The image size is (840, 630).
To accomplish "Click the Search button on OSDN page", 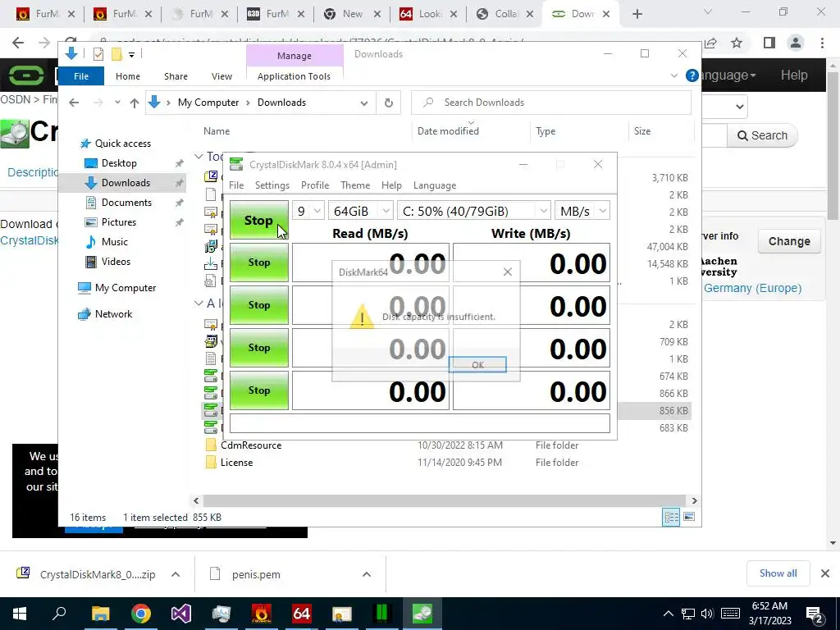I will point(762,135).
